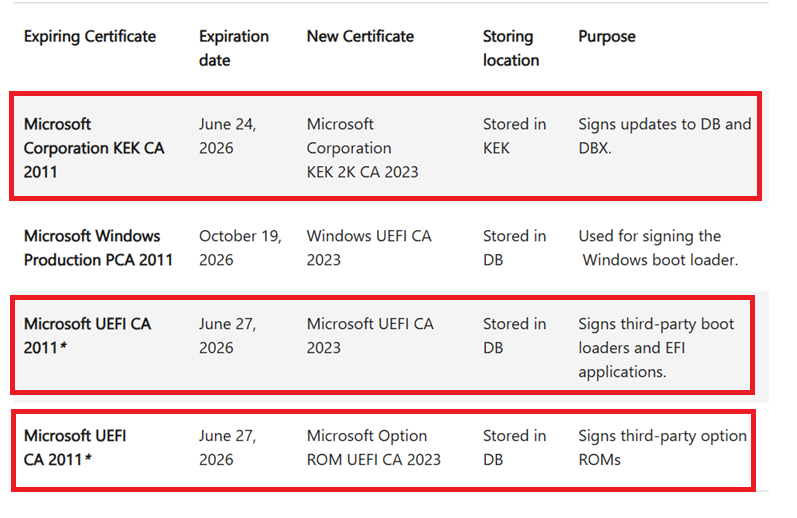797x518 pixels.
Task: Click Stored in DB in Option ROM row
Action: point(514,447)
